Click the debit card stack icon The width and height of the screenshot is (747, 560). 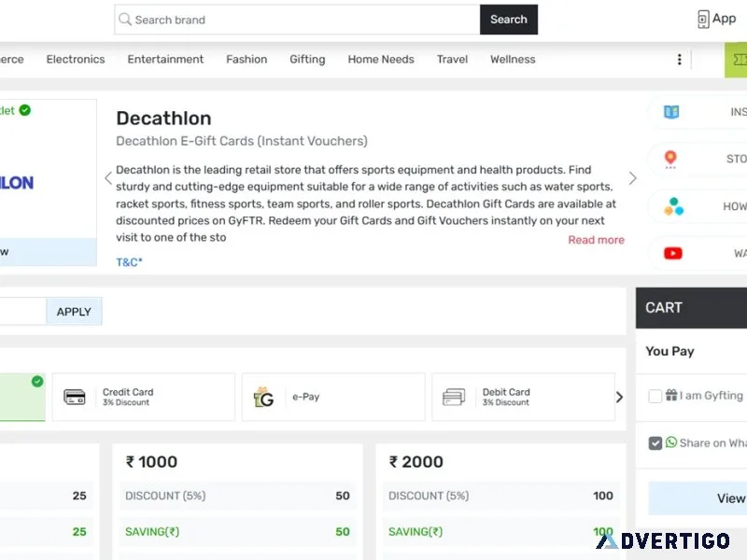tap(454, 397)
